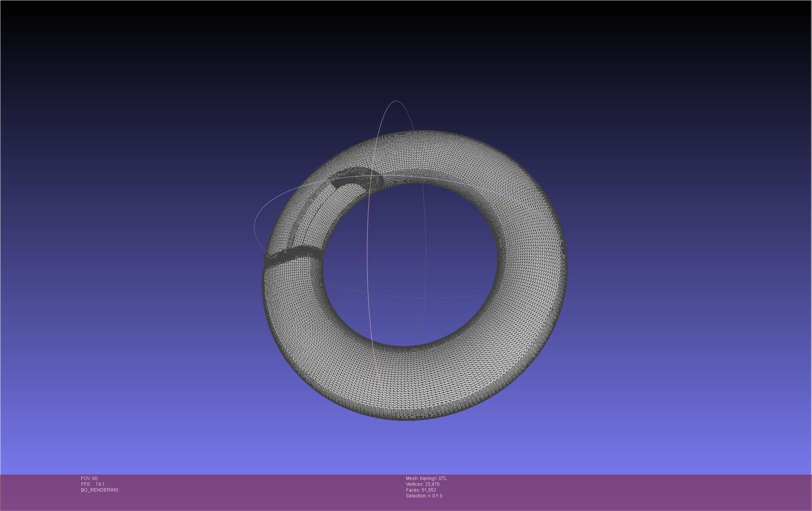812x511 pixels.
Task: Click the Mesh: hipring1.STL label
Action: [x=426, y=478]
